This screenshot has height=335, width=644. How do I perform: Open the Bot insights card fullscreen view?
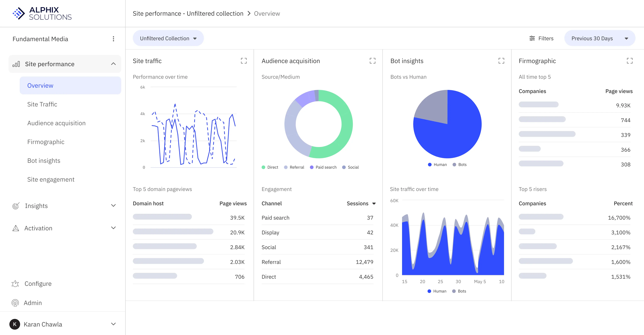501,61
